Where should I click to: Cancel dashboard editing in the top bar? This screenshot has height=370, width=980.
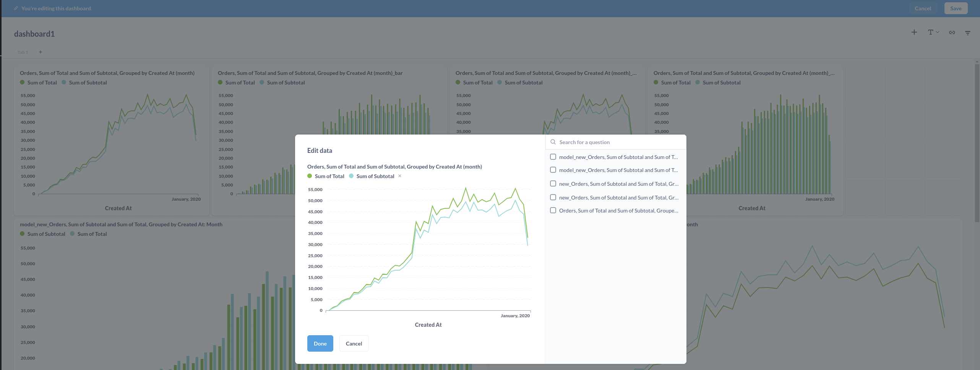[x=923, y=8]
